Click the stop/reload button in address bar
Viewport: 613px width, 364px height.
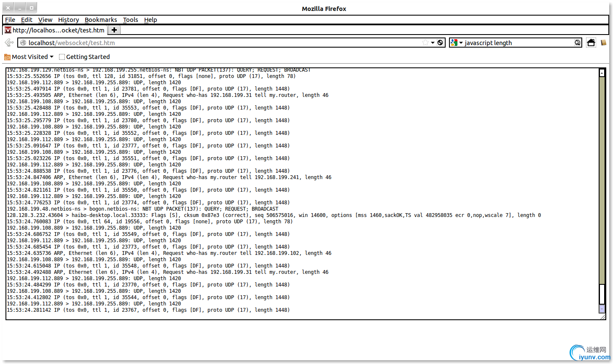click(440, 43)
